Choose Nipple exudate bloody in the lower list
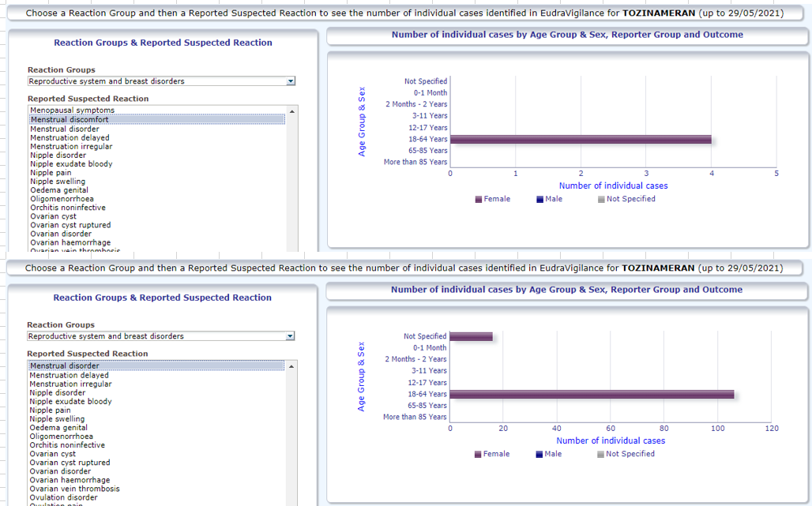Viewport: 812px width, 506px height. pyautogui.click(x=71, y=402)
